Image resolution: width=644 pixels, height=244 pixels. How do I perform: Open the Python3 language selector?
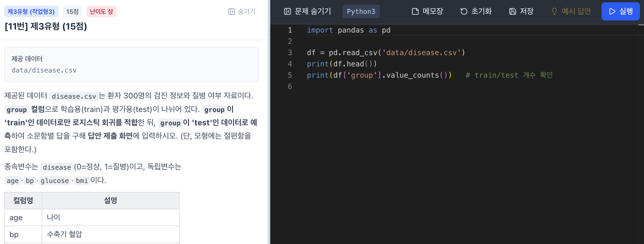[x=361, y=11]
